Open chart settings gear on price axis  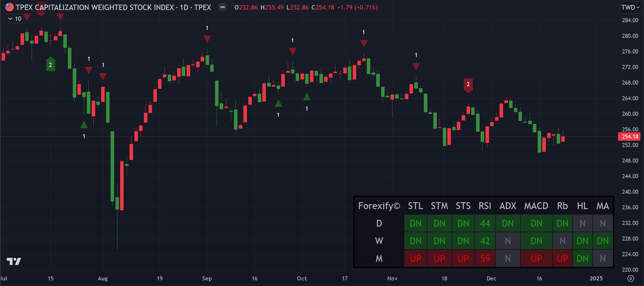[x=630, y=278]
